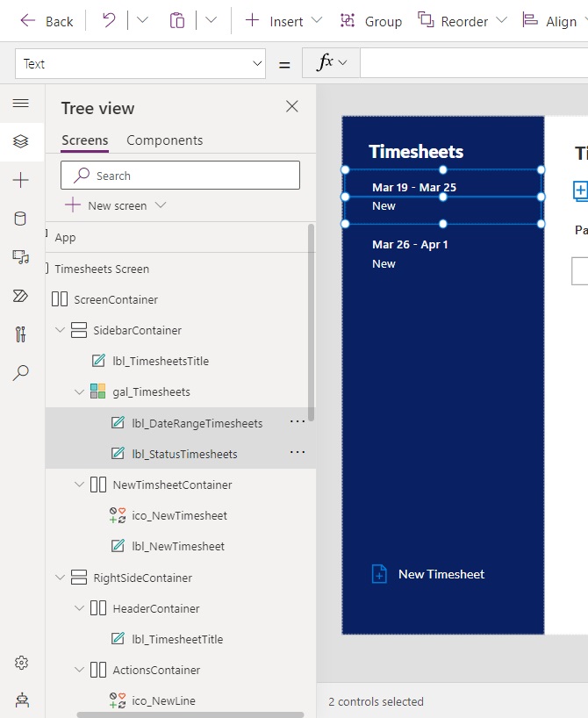Collapse the SidebarContainer tree node
This screenshot has height=718, width=588.
[x=61, y=331]
